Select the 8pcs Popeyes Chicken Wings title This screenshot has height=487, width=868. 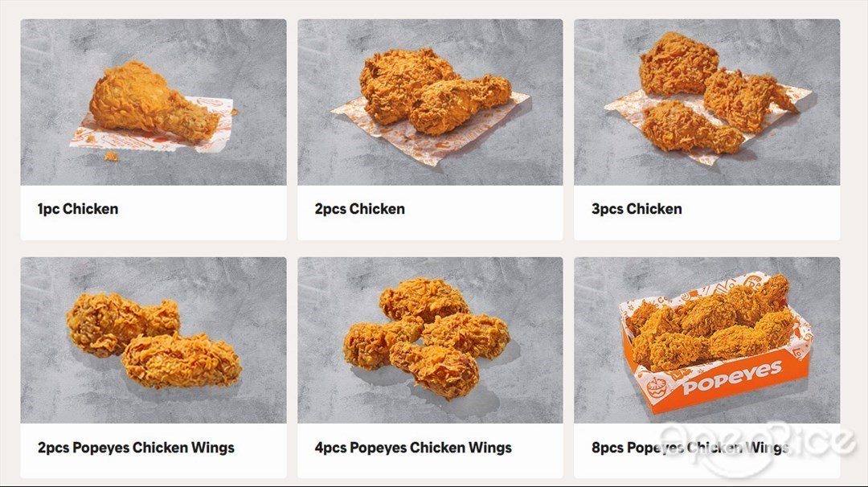690,448
